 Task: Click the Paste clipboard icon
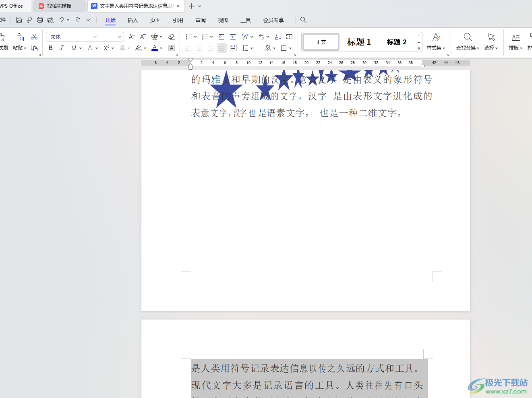[19, 37]
